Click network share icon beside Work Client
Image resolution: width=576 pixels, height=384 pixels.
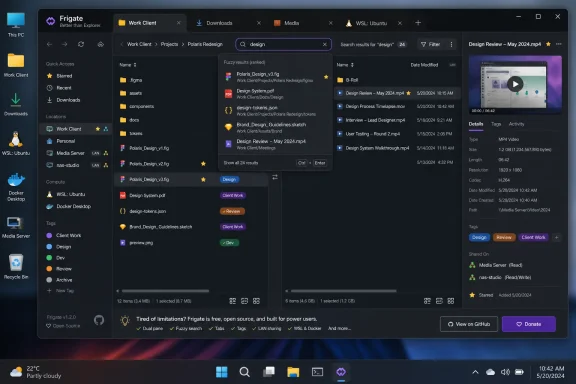pos(106,129)
